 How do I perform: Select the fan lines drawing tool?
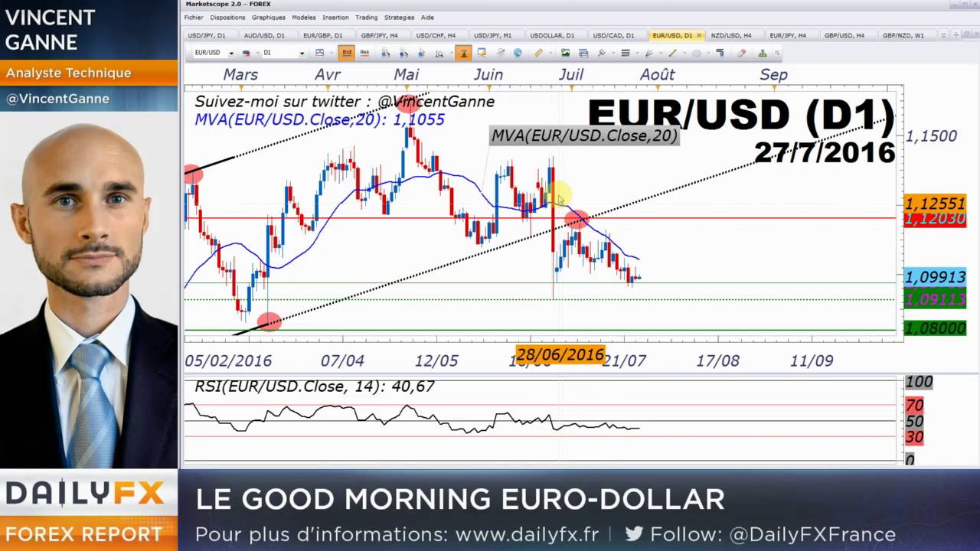click(x=649, y=53)
